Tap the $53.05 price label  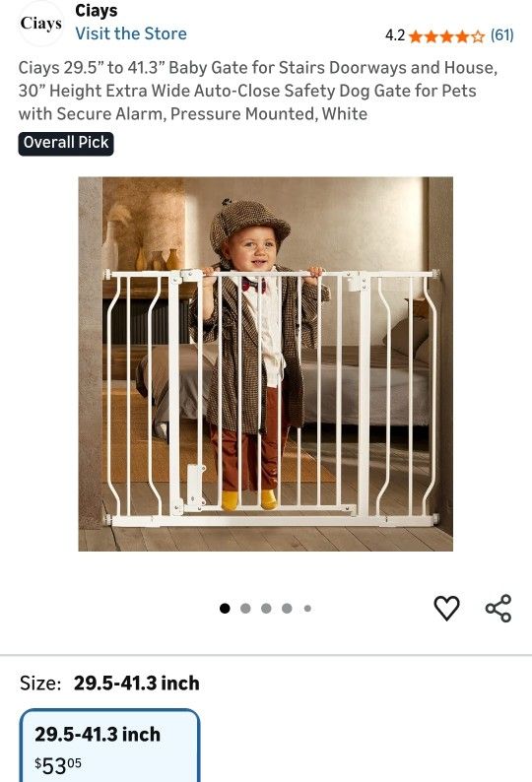click(x=58, y=765)
